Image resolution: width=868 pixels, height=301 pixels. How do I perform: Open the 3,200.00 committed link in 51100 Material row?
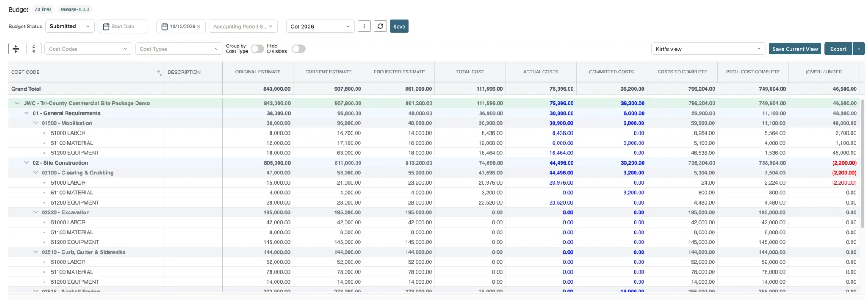click(x=633, y=193)
